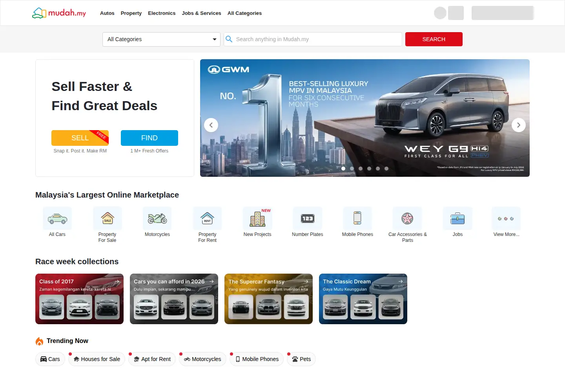Open The Supercar Fantasy collection card

point(268,299)
